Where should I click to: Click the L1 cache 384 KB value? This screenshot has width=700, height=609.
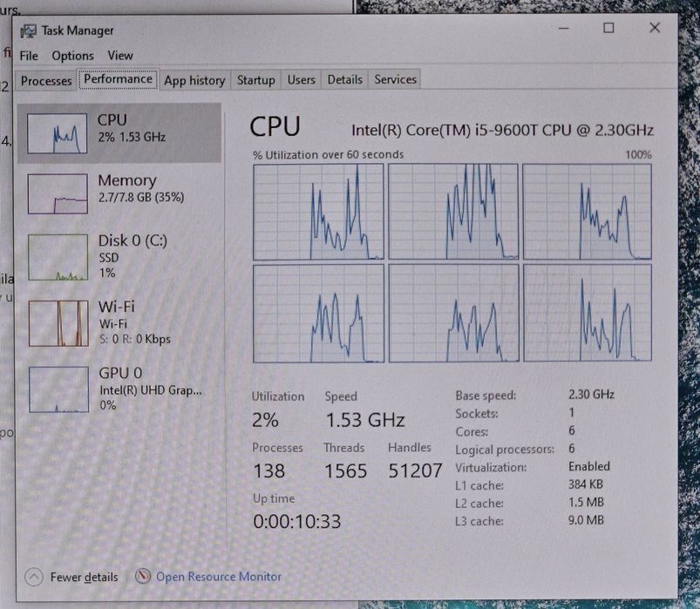585,484
